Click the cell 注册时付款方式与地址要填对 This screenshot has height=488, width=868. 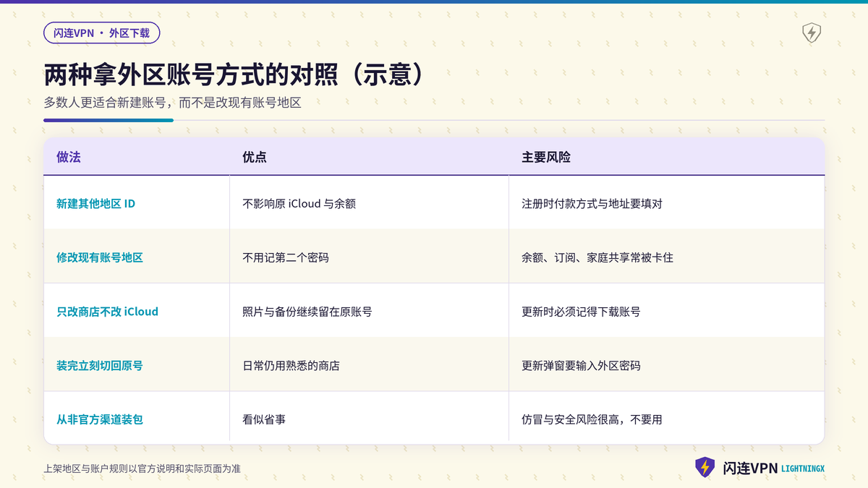tap(592, 204)
